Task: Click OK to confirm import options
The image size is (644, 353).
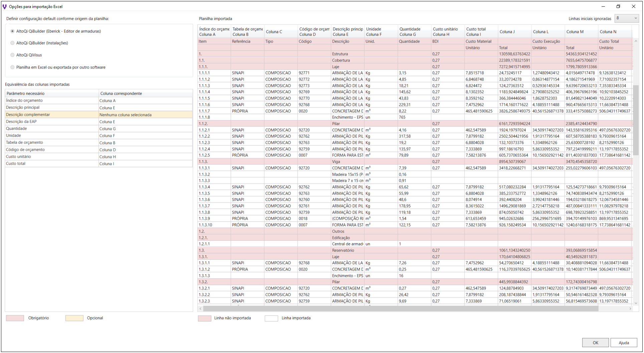Action: (x=595, y=343)
